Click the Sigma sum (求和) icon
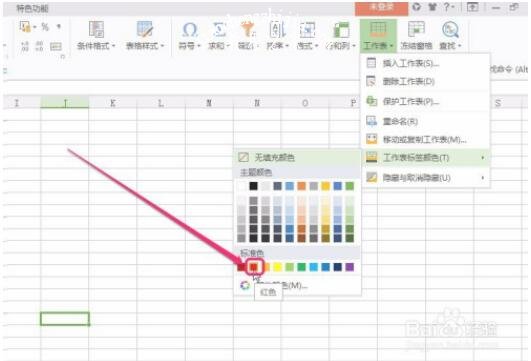The image size is (531, 361). pos(219,30)
